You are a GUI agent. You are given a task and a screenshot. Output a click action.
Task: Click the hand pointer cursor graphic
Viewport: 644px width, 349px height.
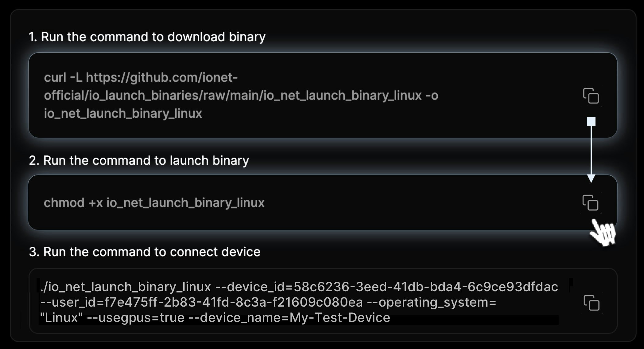(603, 233)
